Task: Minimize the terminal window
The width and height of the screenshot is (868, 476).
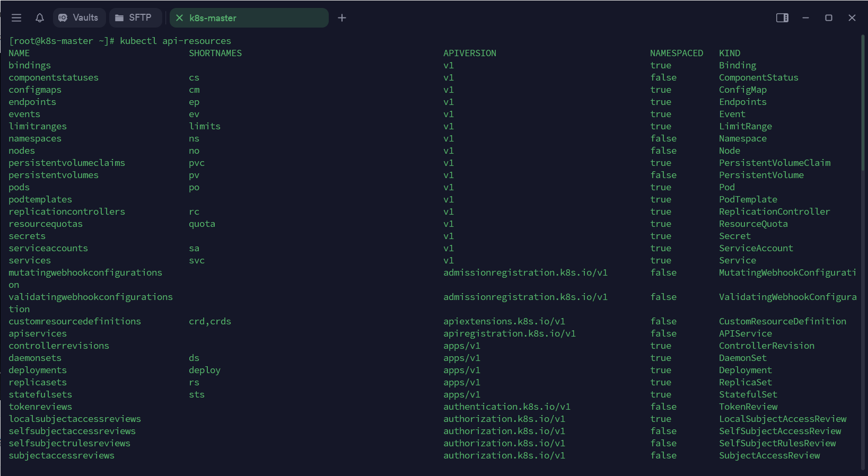Action: pos(805,18)
